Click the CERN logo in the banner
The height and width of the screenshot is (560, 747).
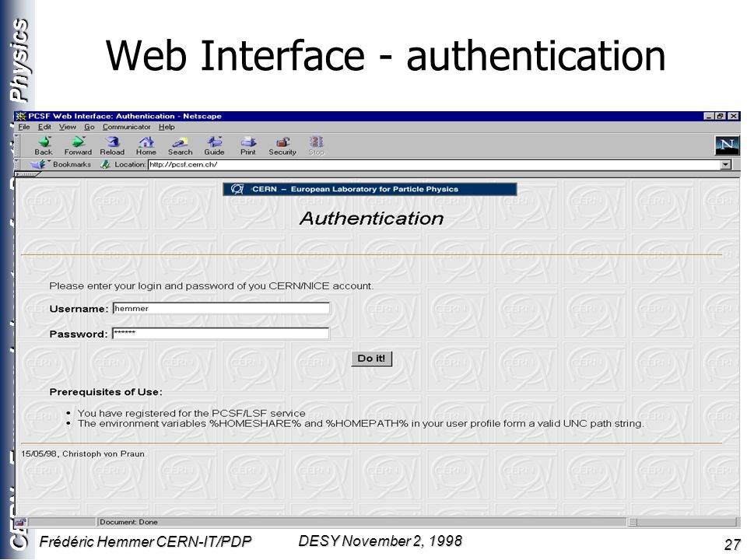point(237,189)
